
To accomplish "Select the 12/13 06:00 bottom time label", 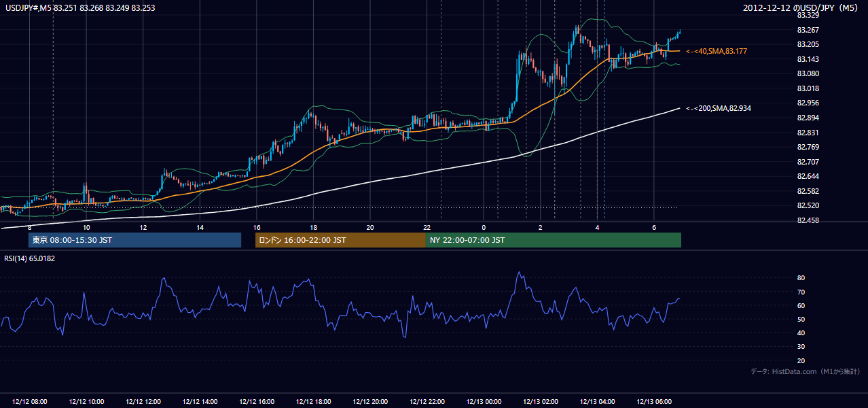I will (x=653, y=402).
